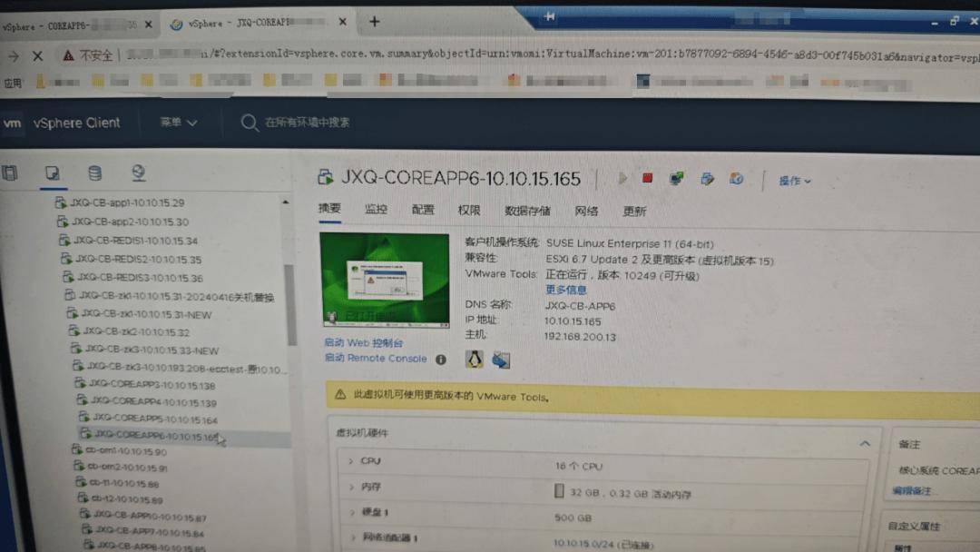Image resolution: width=980 pixels, height=552 pixels.
Task: Expand the 网络适配器 1 hardware row
Action: click(x=355, y=537)
